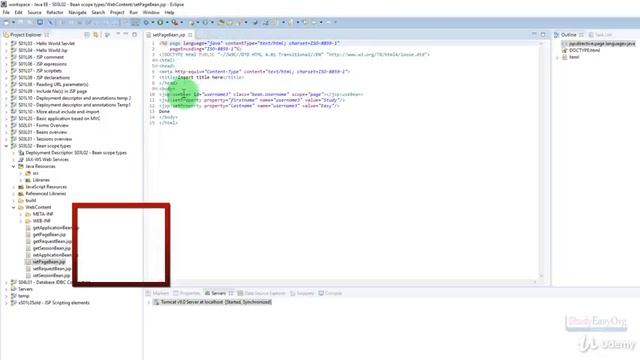Expand the META-INF folder
The width and height of the screenshot is (640, 360).
point(21,214)
